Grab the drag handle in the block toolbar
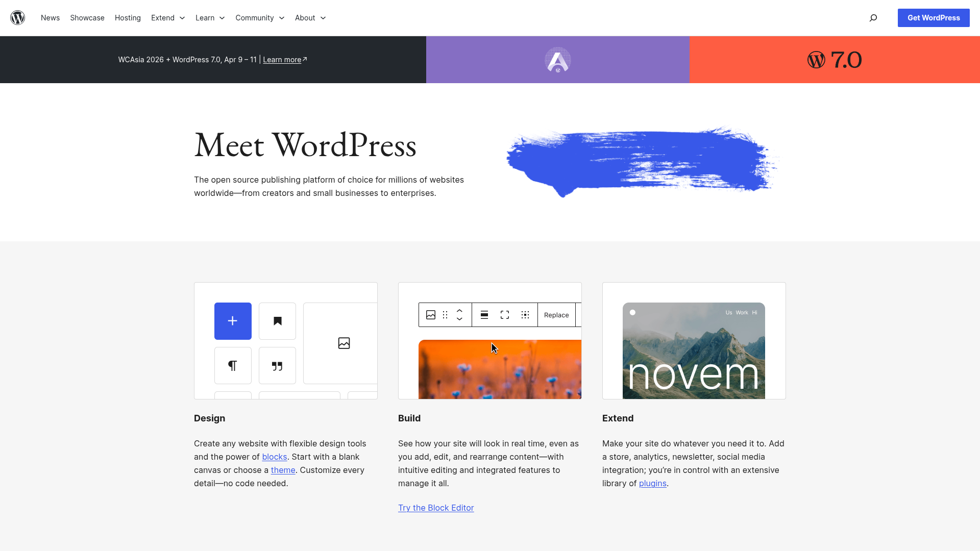Screen dimensions: 980x551 click(x=445, y=315)
